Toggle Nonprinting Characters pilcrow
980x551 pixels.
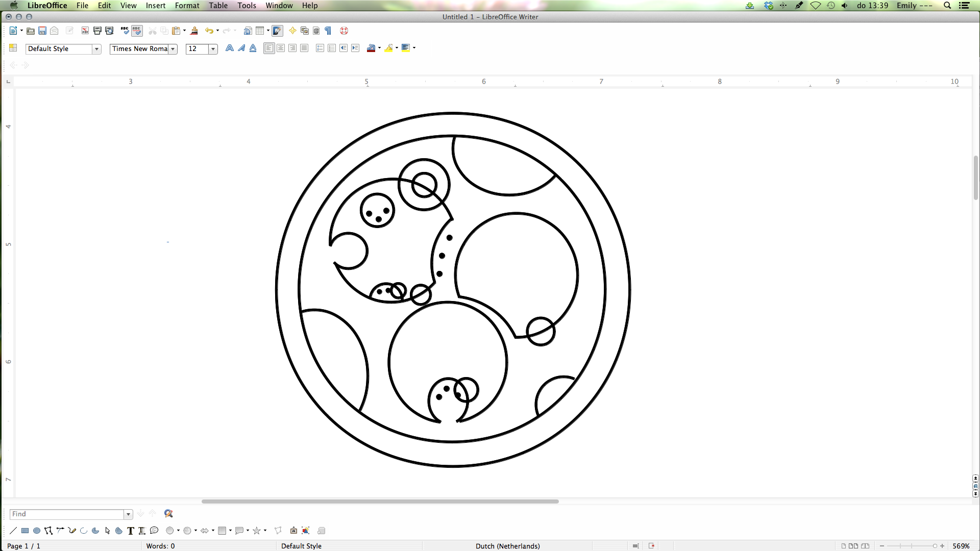tap(328, 31)
